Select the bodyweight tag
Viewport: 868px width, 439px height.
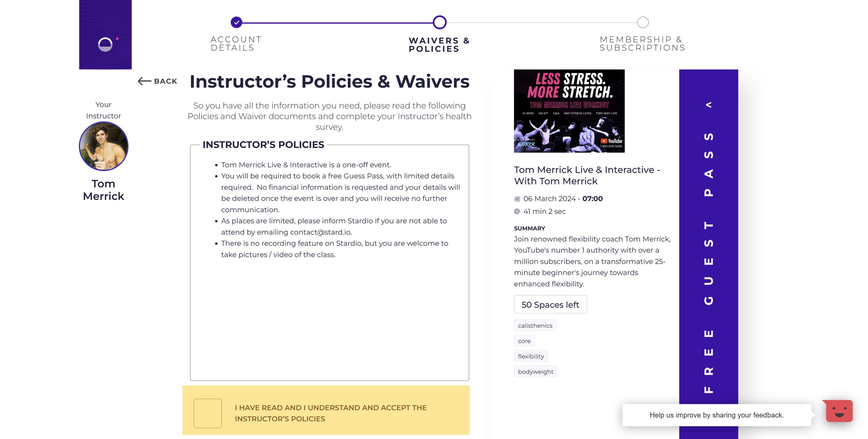click(x=535, y=372)
